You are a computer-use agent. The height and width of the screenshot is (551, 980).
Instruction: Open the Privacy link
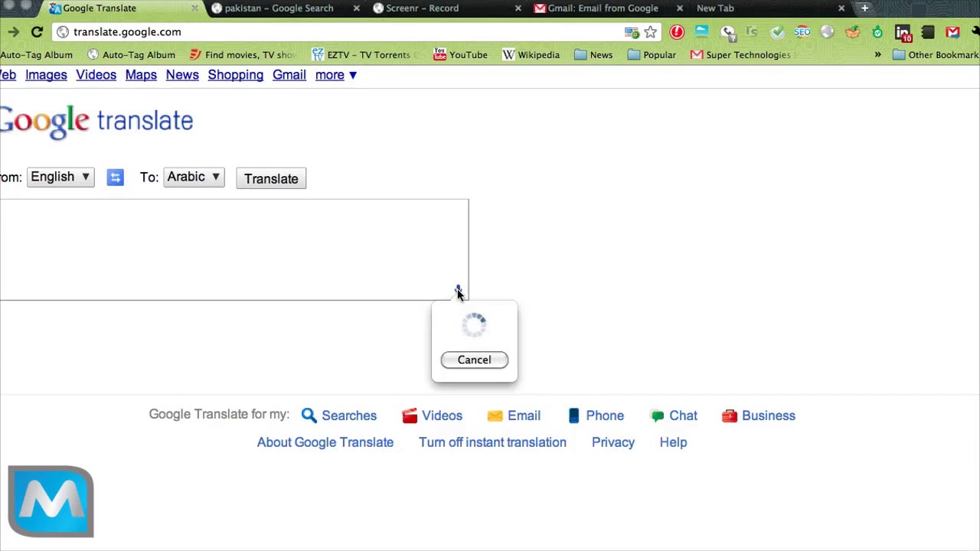613,442
